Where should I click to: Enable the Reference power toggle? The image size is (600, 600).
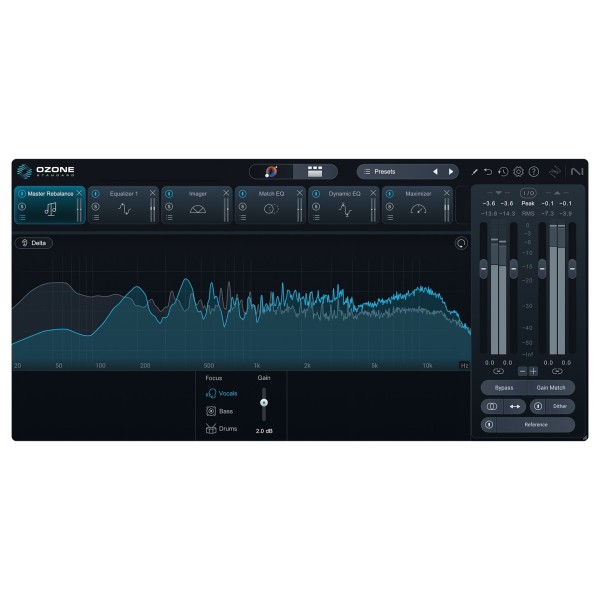point(489,425)
